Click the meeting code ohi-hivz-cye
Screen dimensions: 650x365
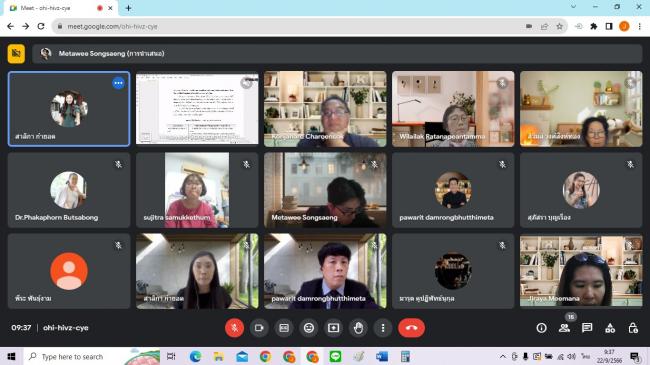[65, 328]
